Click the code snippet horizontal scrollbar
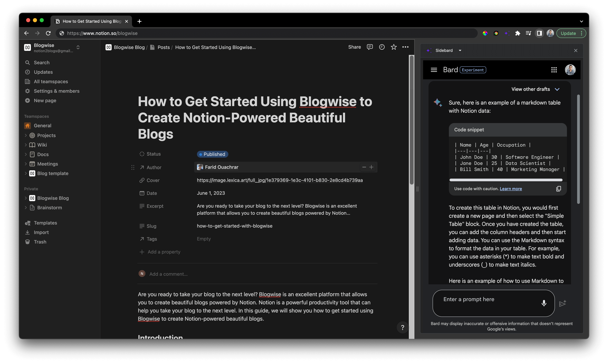Screen dimensions: 608x364 click(x=506, y=180)
